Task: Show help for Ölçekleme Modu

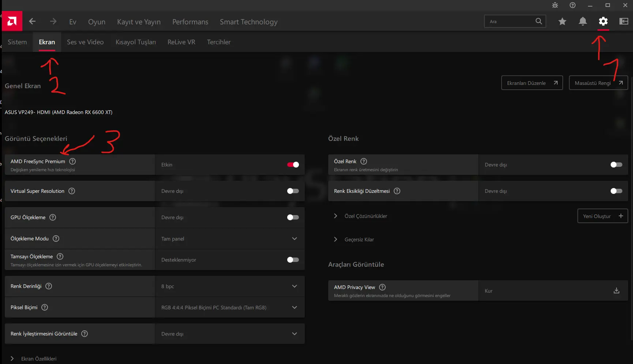Action: point(56,239)
